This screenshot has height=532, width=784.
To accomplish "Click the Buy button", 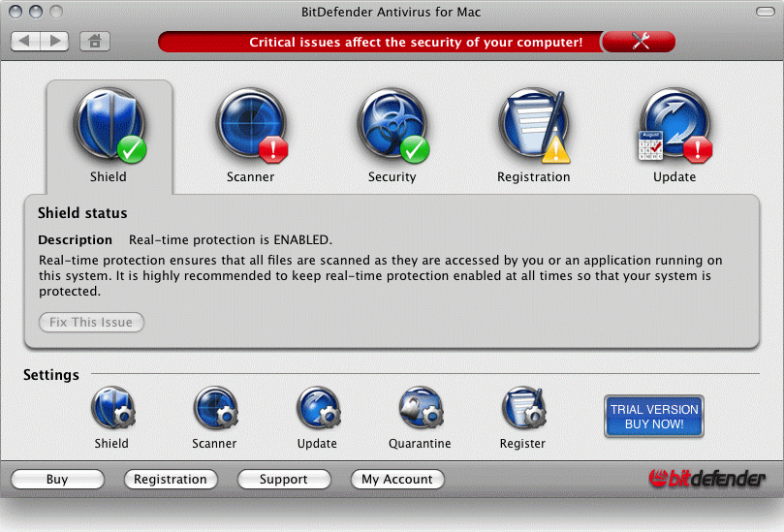I will [57, 479].
